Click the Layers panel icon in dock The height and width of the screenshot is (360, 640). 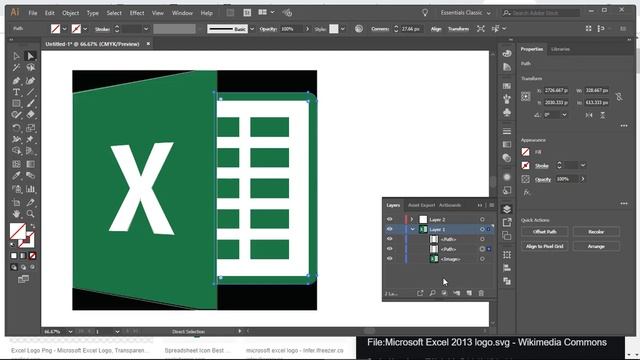click(507, 209)
